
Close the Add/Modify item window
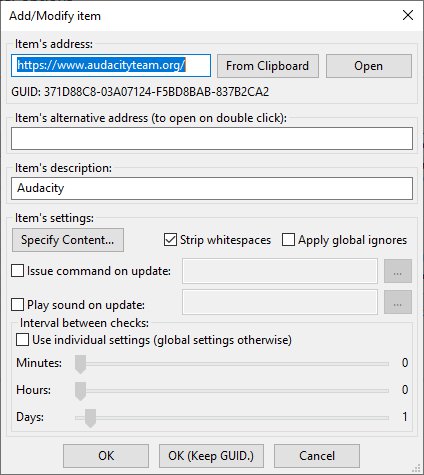pos(408,15)
